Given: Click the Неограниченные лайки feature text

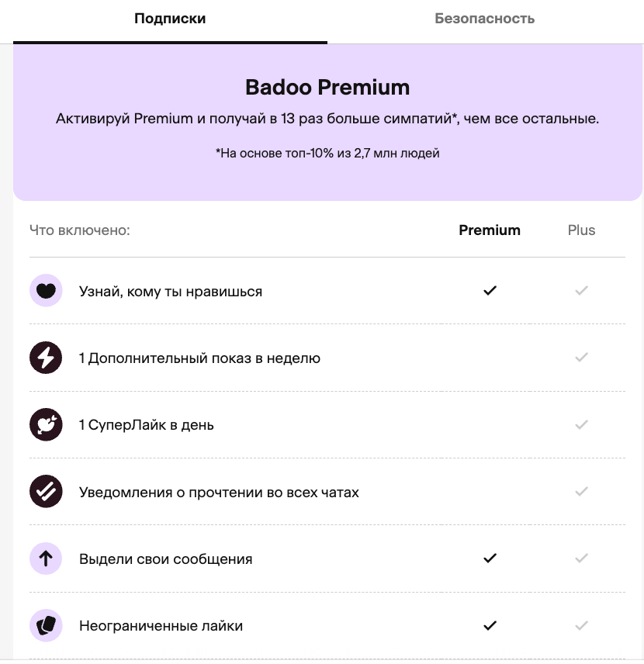Looking at the screenshot, I should [161, 626].
